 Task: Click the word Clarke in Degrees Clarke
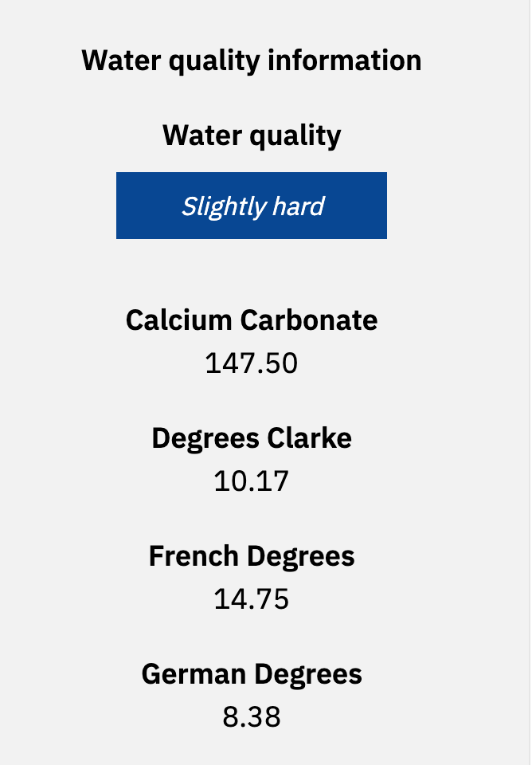pos(309,437)
